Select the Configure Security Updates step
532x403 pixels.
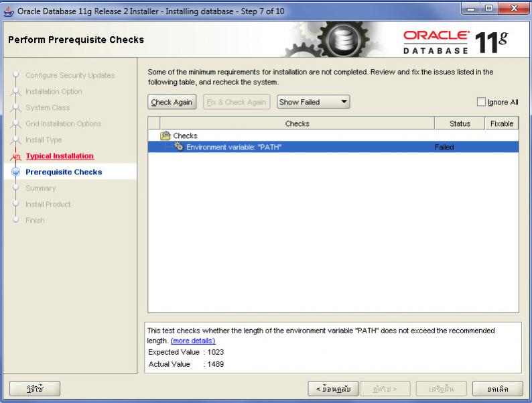(70, 75)
